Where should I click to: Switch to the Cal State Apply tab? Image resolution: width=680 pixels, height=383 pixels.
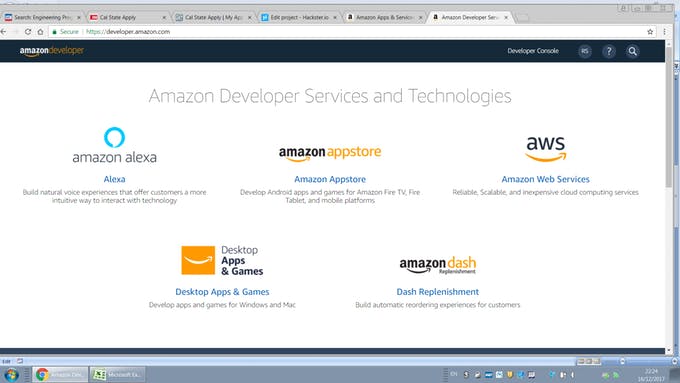click(x=127, y=17)
